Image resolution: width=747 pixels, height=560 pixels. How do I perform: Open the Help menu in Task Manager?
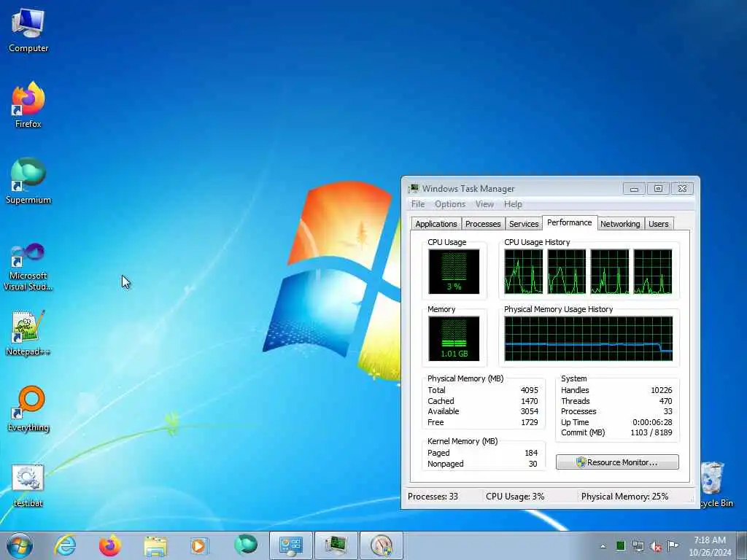(513, 204)
